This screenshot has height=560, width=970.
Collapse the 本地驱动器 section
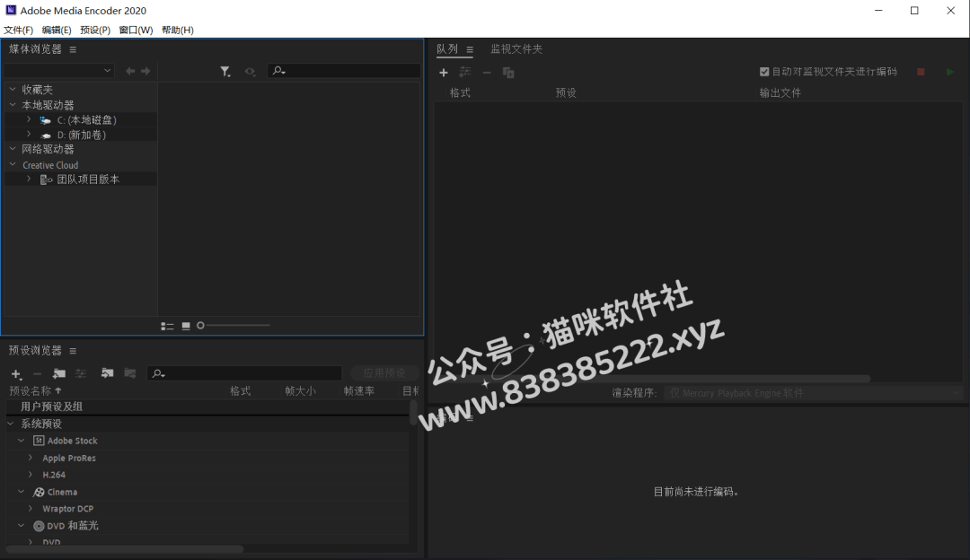coord(13,105)
